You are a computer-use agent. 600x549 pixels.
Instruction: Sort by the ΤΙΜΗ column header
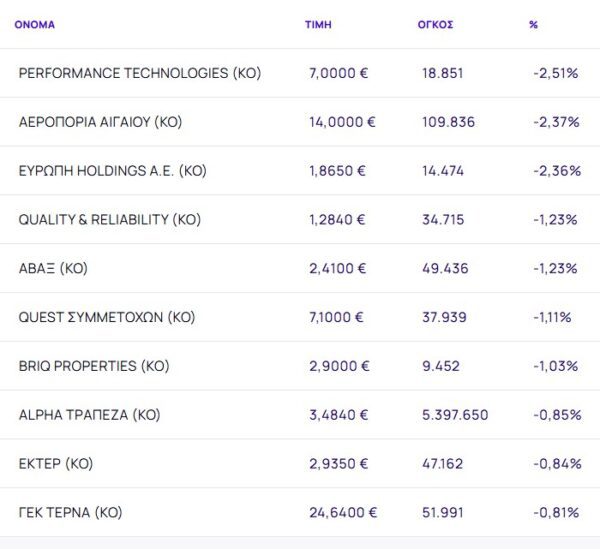tap(317, 25)
